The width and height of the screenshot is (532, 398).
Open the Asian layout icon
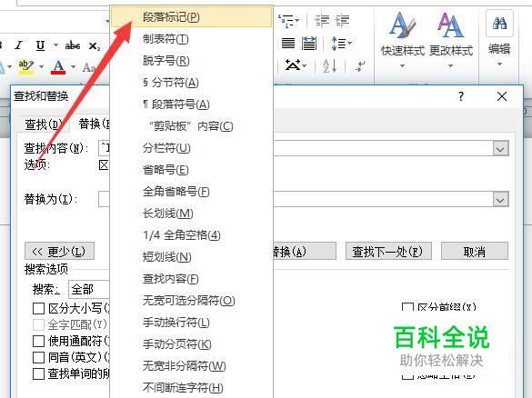293,65
